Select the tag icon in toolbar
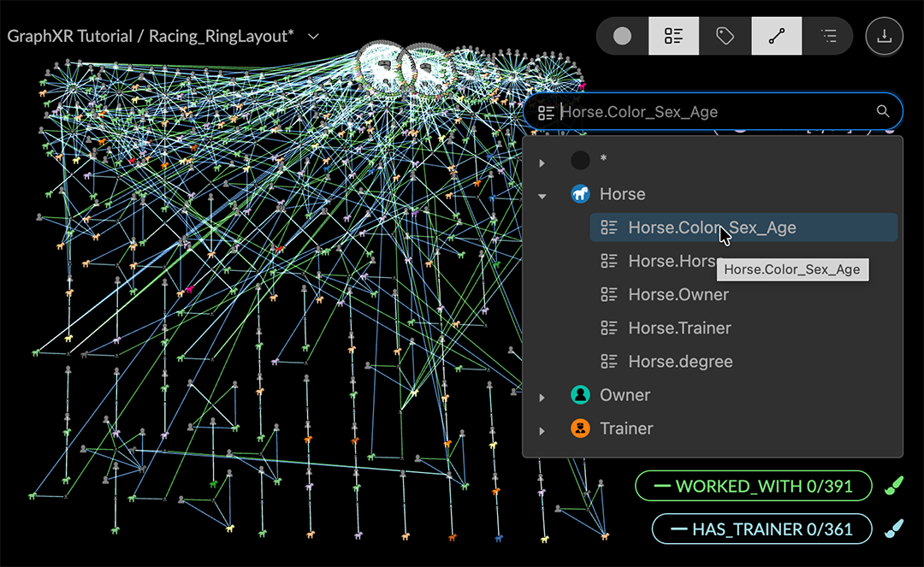This screenshot has width=924, height=567. [x=726, y=36]
